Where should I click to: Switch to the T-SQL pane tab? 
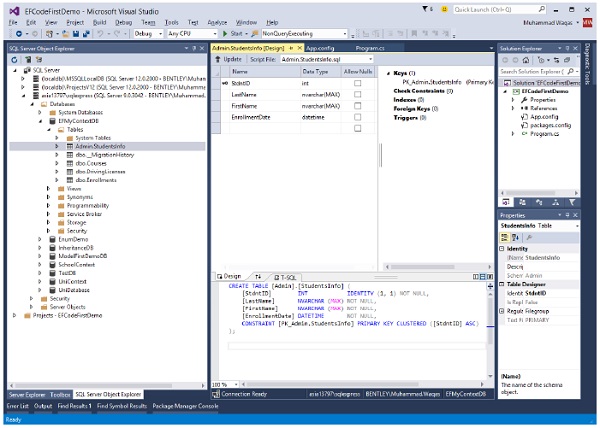(x=284, y=276)
